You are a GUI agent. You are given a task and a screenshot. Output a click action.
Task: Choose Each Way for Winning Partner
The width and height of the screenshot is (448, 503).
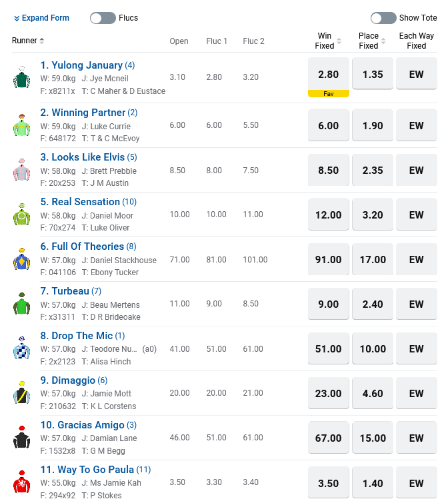(417, 125)
